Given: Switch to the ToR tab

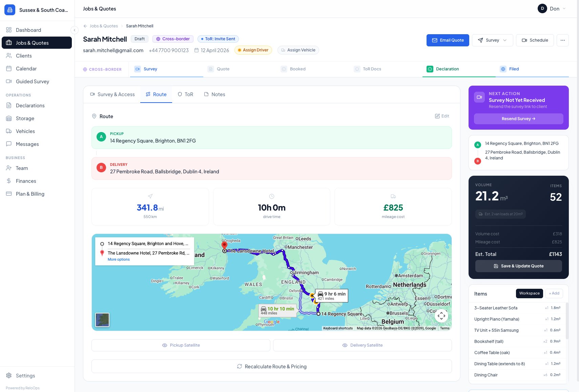Looking at the screenshot, I should pos(185,94).
